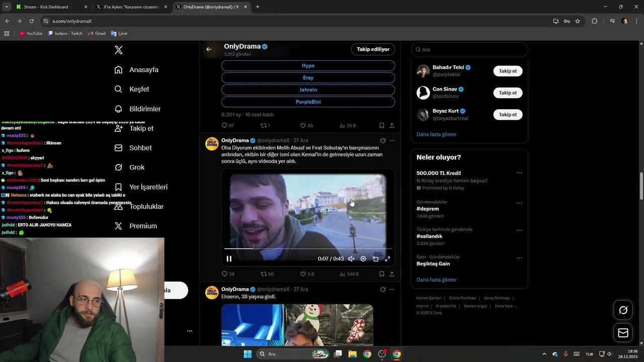Open Grok floating button

point(623,310)
